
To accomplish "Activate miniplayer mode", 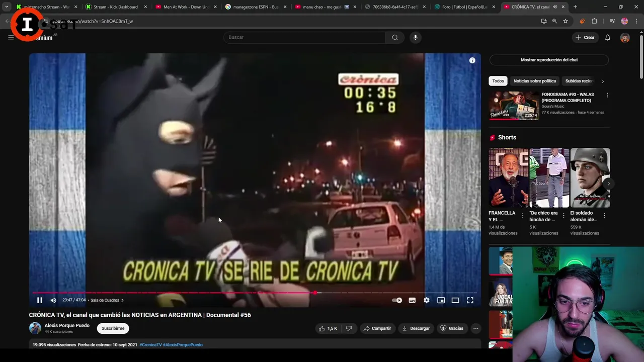I will click(x=441, y=300).
